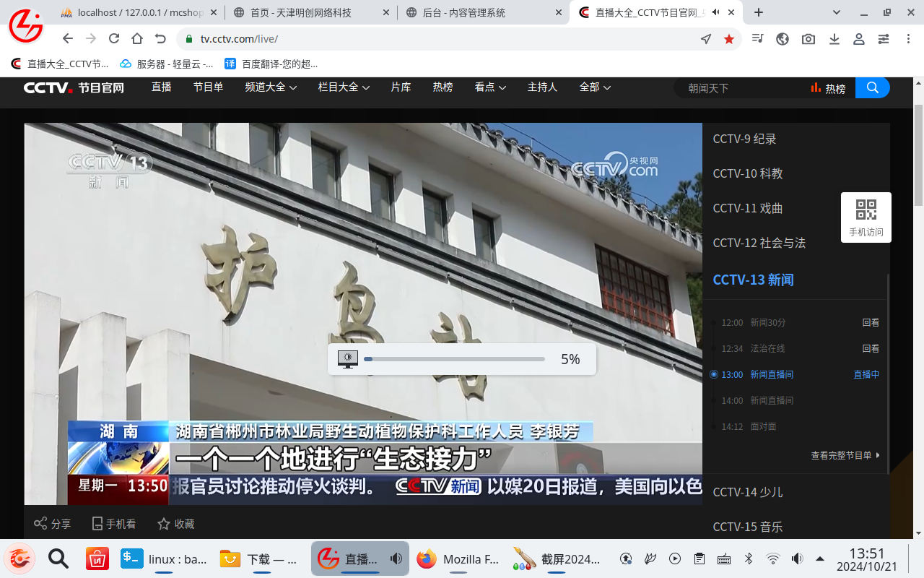Open bookmark 服务器 - 轻量云

point(167,64)
